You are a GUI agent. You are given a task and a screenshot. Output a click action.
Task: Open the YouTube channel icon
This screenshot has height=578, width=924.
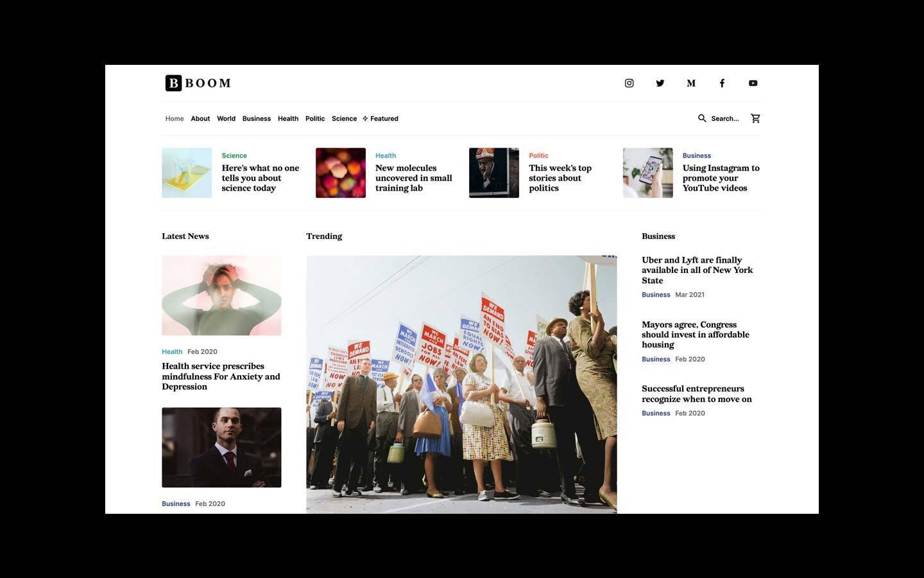click(752, 83)
